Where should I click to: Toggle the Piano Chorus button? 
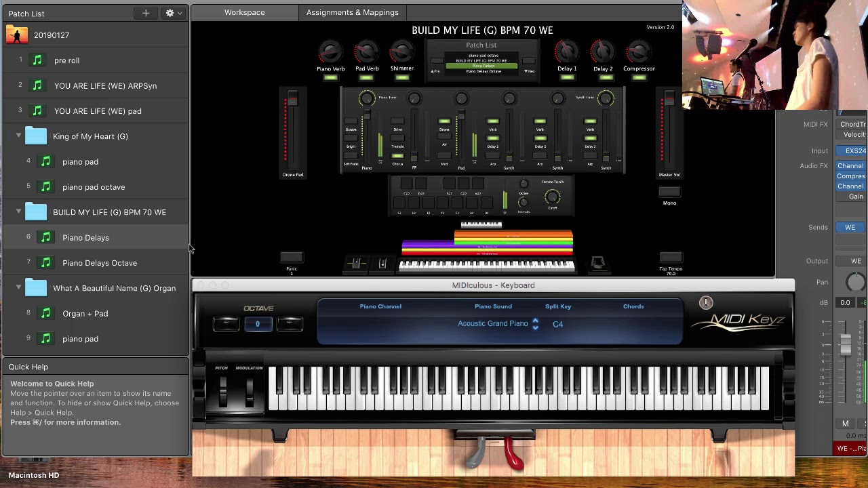coord(397,156)
